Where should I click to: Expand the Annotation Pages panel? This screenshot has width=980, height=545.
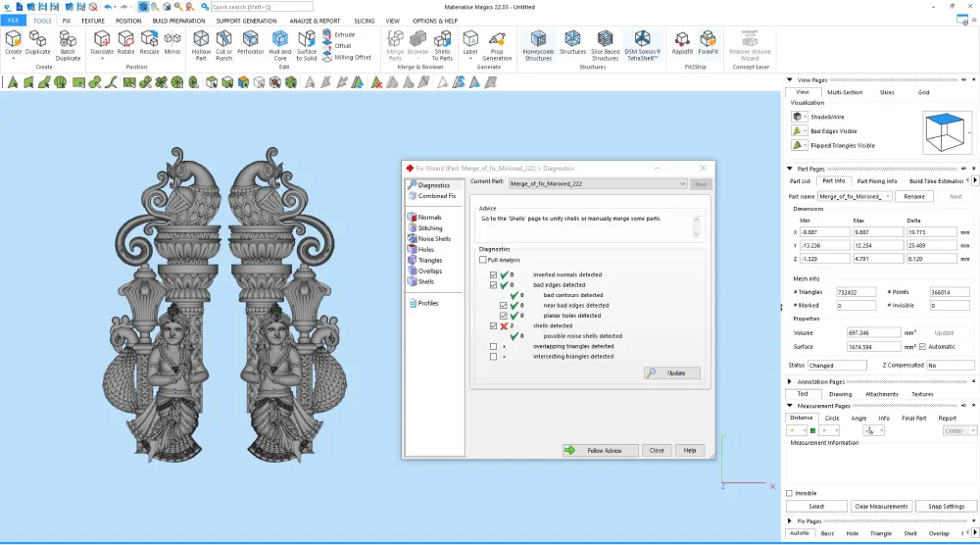pos(789,381)
